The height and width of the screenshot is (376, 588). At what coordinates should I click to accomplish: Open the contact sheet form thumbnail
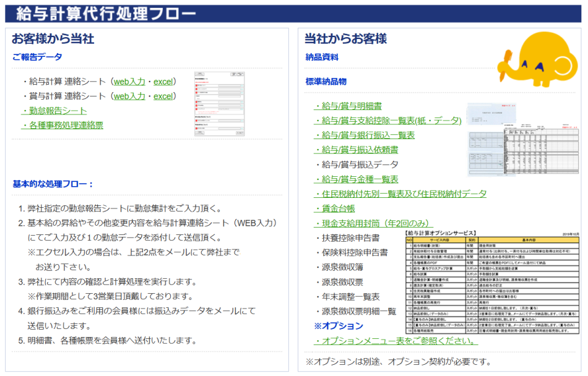220,105
